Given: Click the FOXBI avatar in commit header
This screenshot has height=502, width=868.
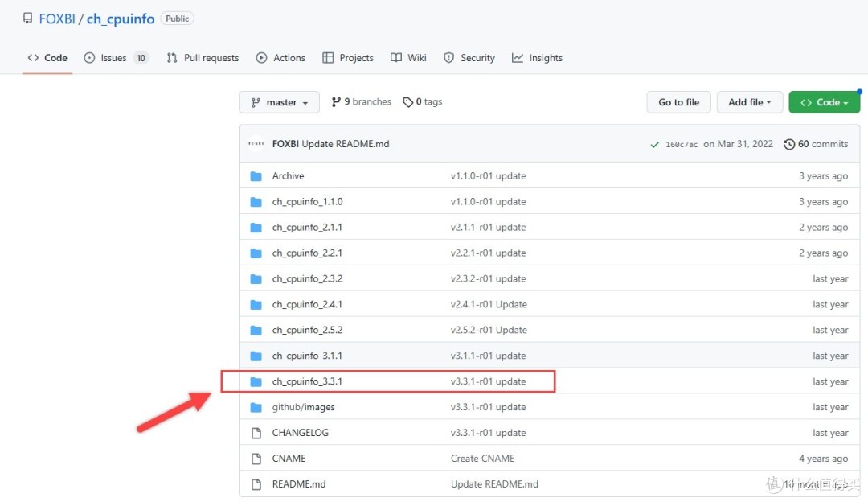Looking at the screenshot, I should pyautogui.click(x=256, y=143).
